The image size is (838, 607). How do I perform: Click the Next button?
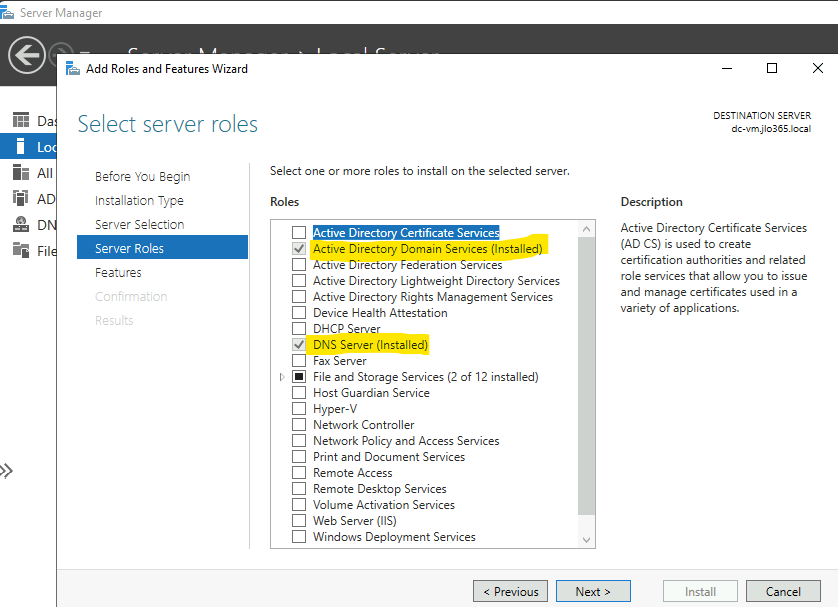click(593, 591)
